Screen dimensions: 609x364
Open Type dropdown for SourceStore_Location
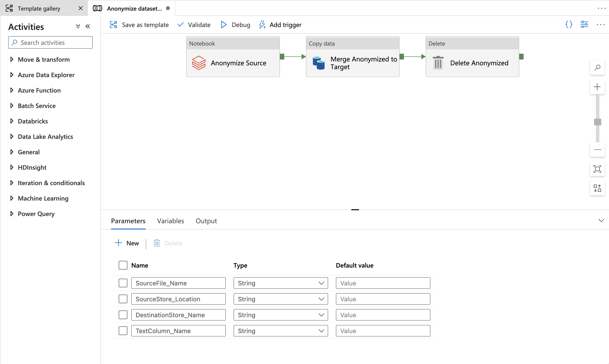pos(281,299)
